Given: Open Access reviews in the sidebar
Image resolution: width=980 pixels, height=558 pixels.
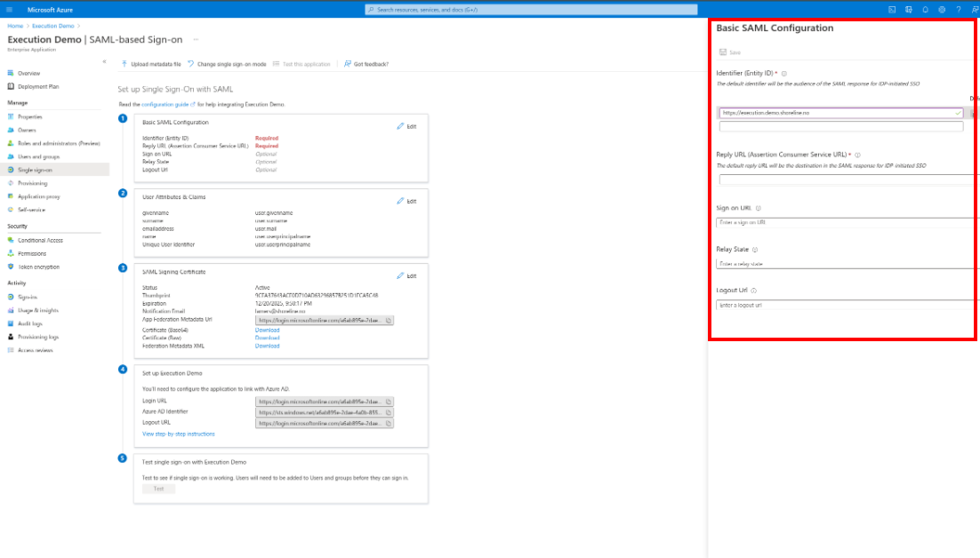Looking at the screenshot, I should 35,350.
